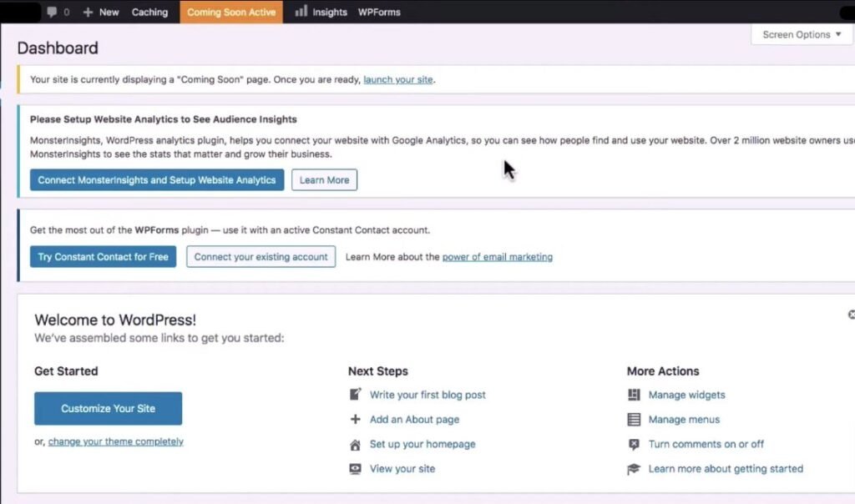This screenshot has height=504, width=855.
Task: Click the house icon beside Set up homepage
Action: click(355, 445)
